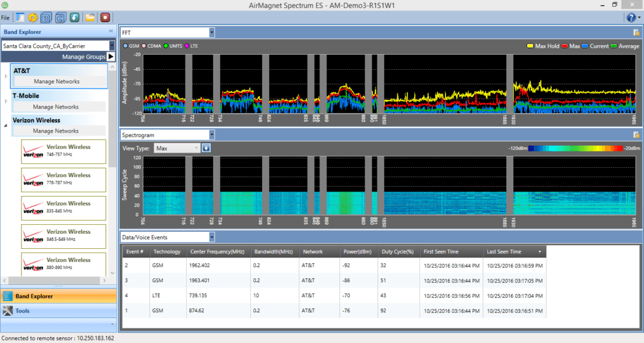Open file using the yellow folder icon
The width and height of the screenshot is (644, 343).
[90, 17]
